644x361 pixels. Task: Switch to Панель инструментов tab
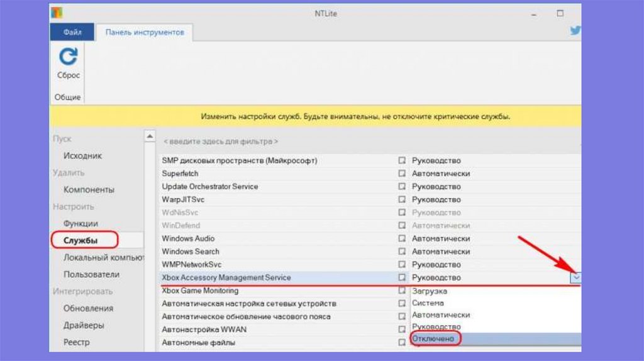click(145, 32)
